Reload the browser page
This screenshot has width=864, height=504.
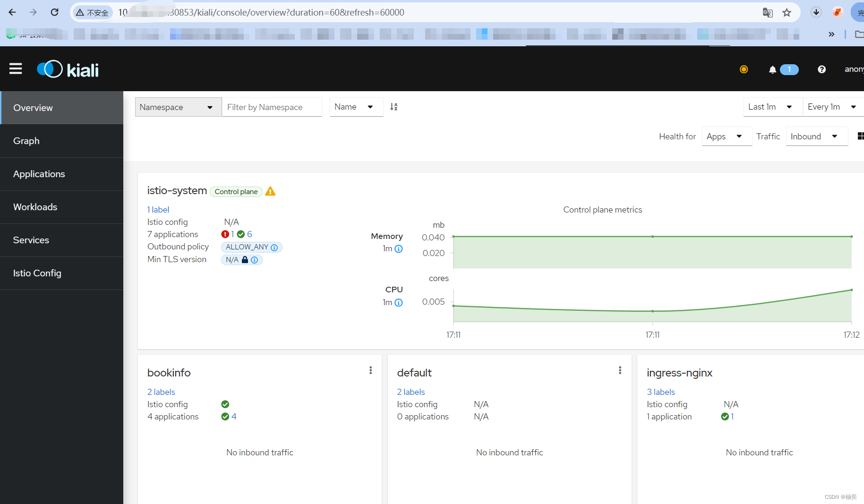(x=55, y=12)
